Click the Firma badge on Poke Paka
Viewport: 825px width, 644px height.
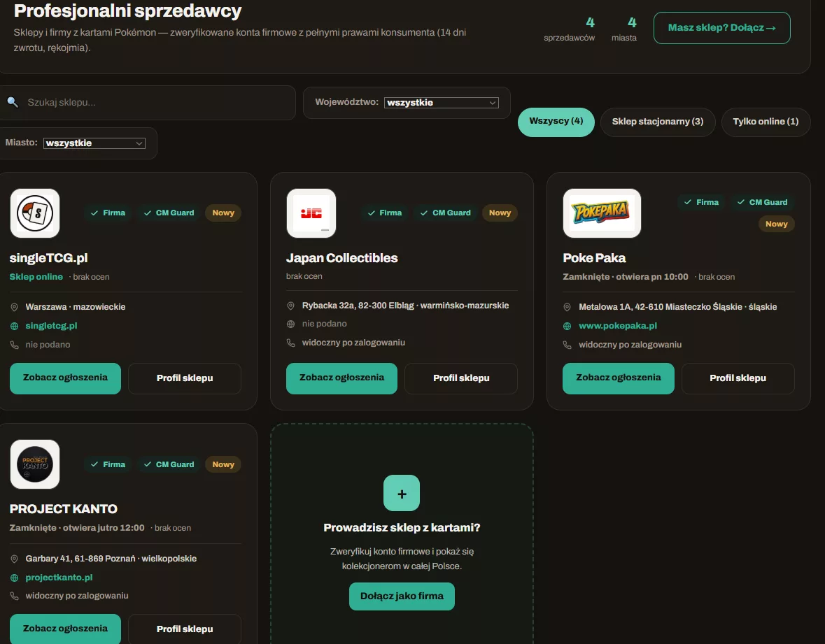pos(701,202)
